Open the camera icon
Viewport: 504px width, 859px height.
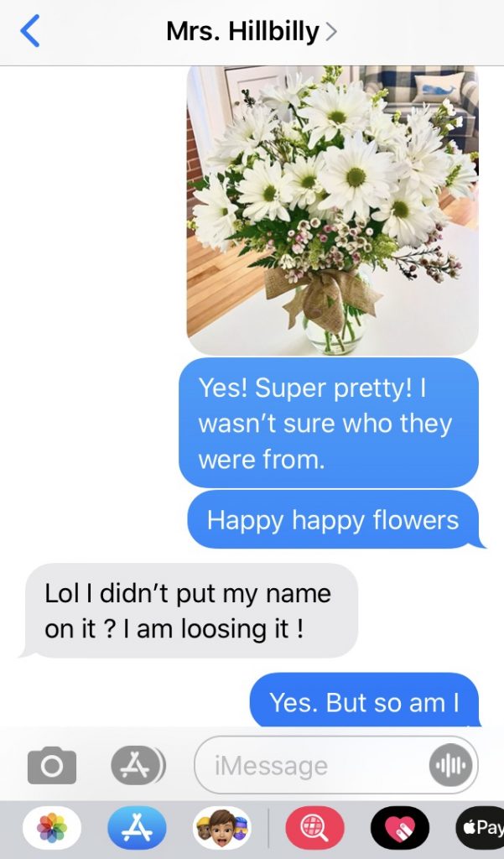coord(51,765)
